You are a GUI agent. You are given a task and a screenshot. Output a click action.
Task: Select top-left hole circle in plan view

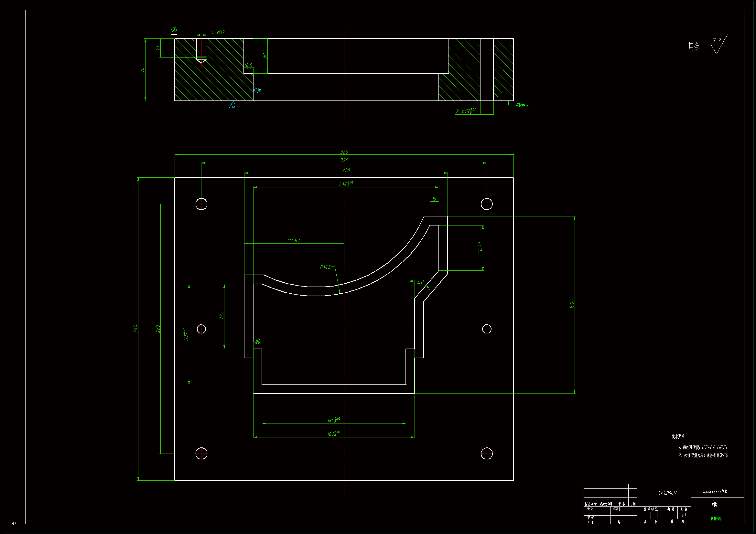(x=201, y=204)
